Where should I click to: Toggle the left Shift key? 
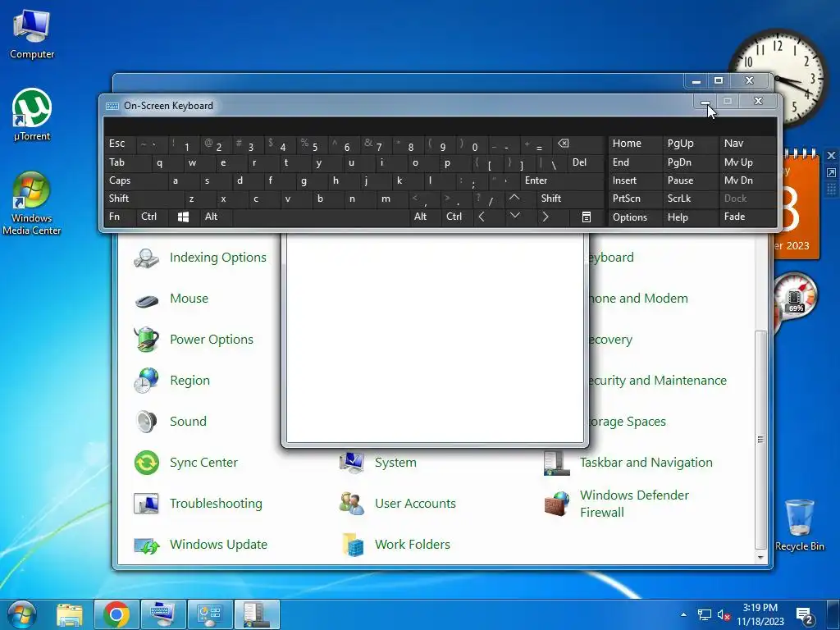click(144, 199)
